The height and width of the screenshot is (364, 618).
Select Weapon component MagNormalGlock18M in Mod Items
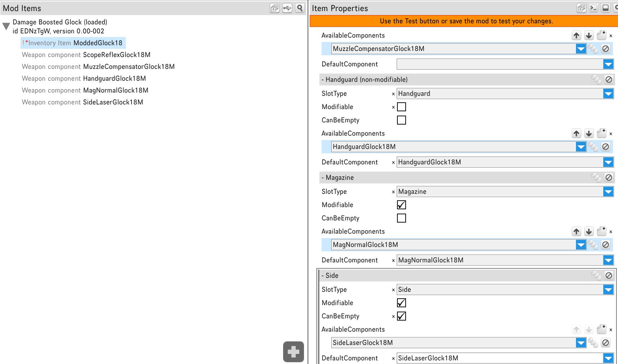pos(85,90)
